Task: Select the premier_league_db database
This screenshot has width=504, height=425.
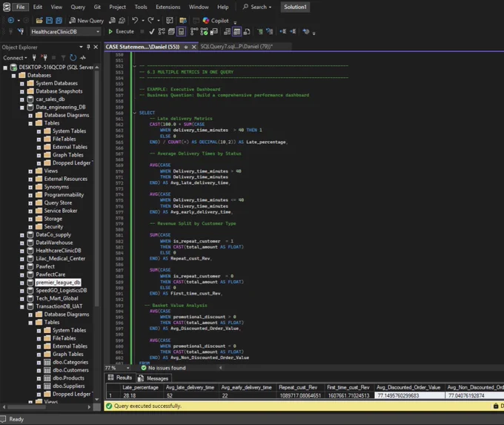Action: (x=58, y=283)
